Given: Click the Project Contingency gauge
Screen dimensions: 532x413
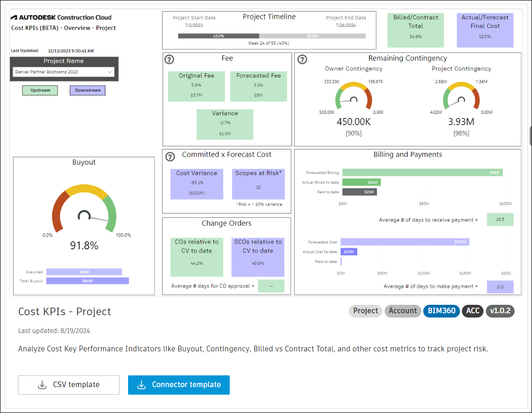Looking at the screenshot, I should click(461, 95).
